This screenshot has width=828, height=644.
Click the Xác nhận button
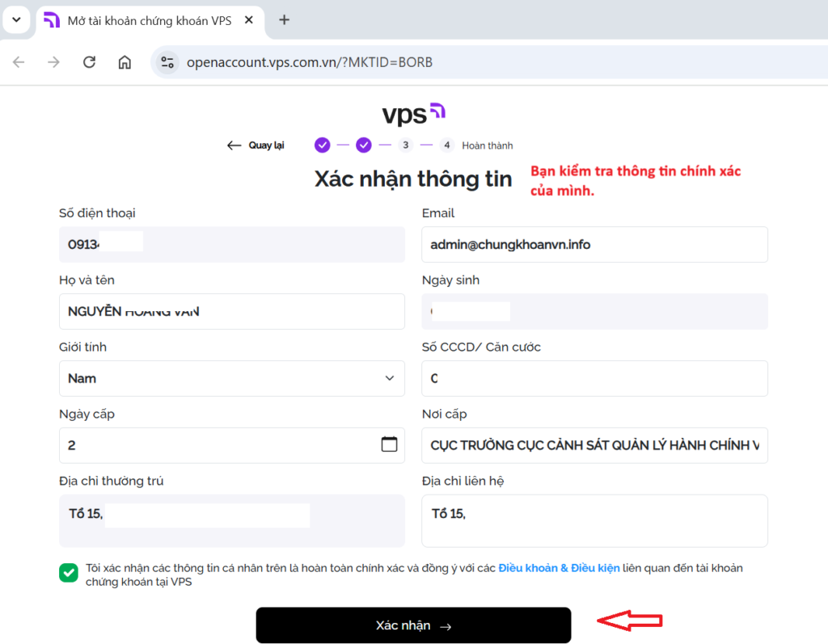coord(413,625)
